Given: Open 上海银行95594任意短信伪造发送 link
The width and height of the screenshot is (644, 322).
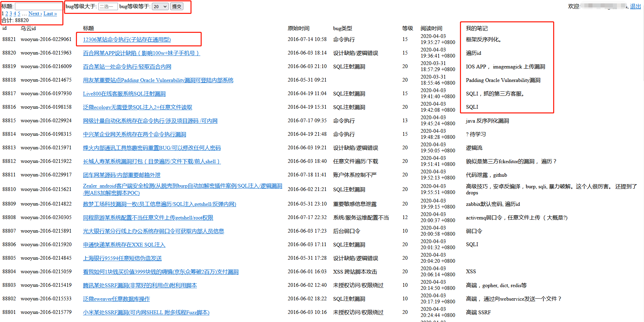Looking at the screenshot, I should click(122, 258).
